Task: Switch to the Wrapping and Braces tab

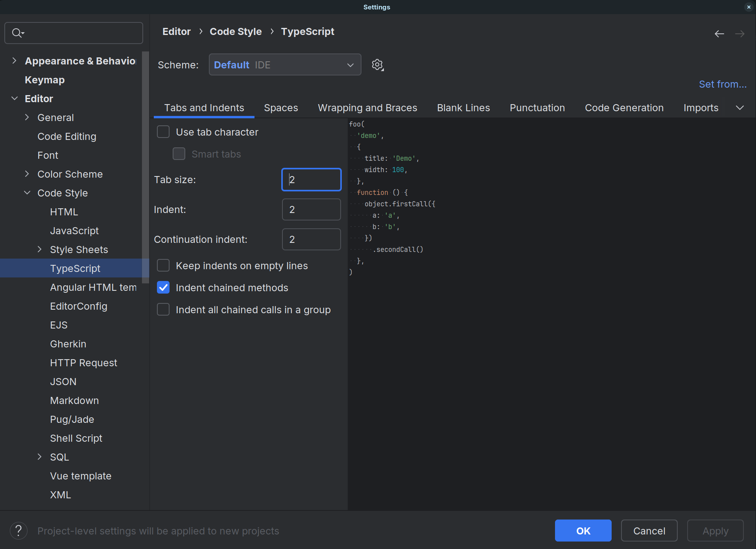Action: [x=367, y=108]
